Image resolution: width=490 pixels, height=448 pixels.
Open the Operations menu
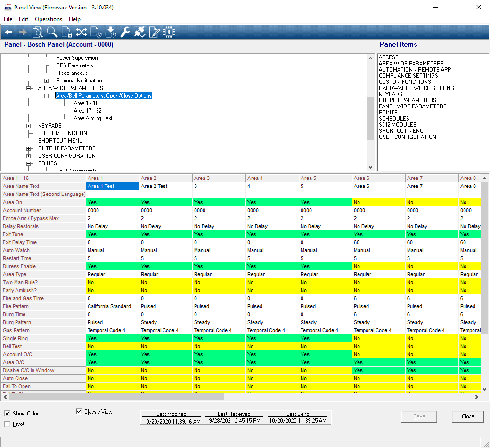click(48, 19)
